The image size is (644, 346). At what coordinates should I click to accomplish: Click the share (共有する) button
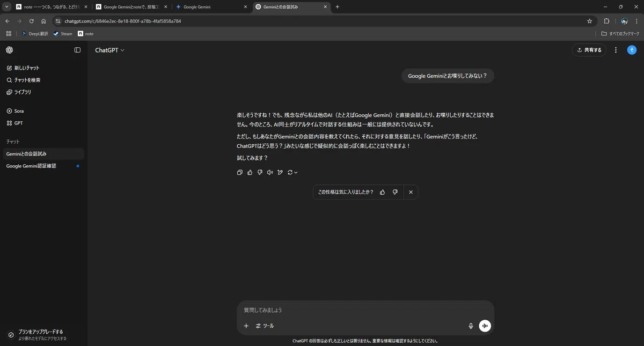(589, 50)
